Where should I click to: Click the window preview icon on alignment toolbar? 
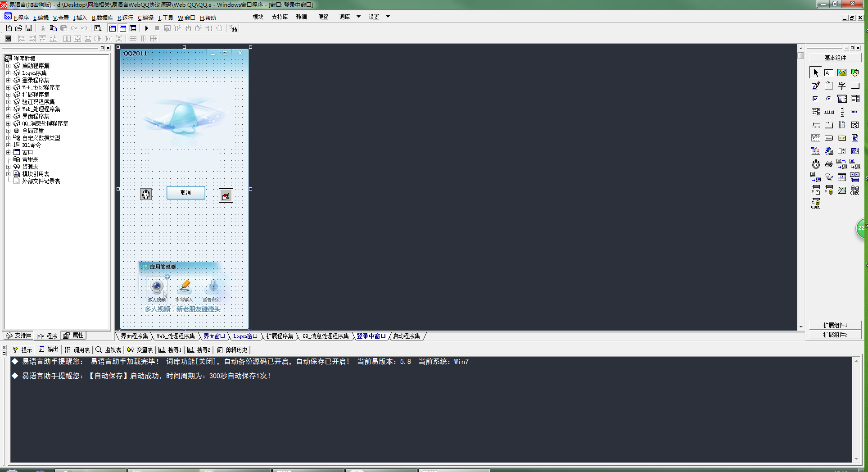click(x=8, y=39)
